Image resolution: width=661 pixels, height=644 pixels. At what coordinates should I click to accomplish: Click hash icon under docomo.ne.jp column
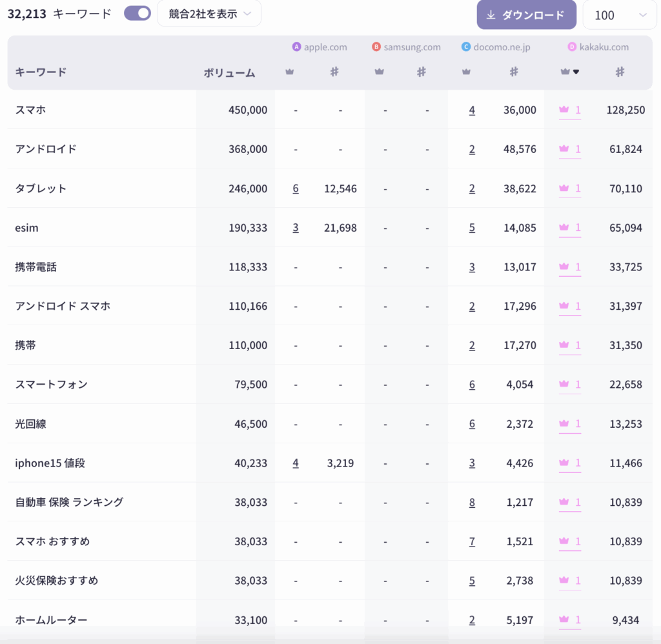coord(514,72)
